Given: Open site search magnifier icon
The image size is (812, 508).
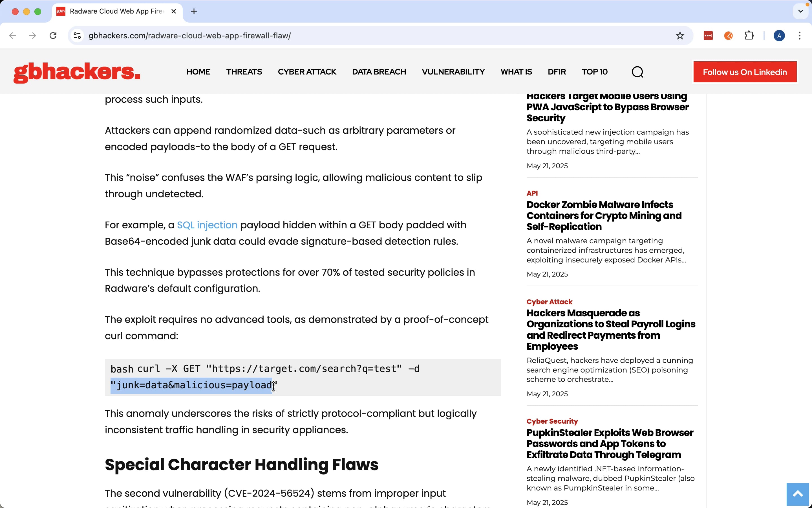Looking at the screenshot, I should pyautogui.click(x=637, y=72).
